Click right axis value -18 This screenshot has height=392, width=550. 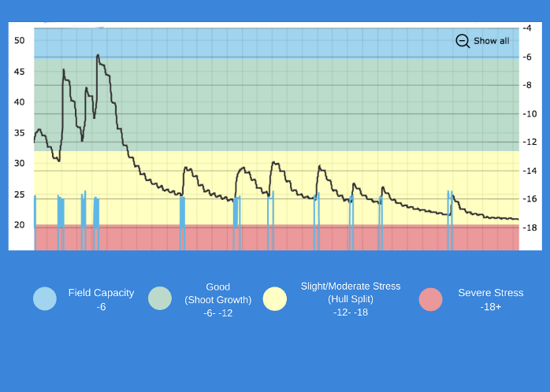pyautogui.click(x=530, y=227)
